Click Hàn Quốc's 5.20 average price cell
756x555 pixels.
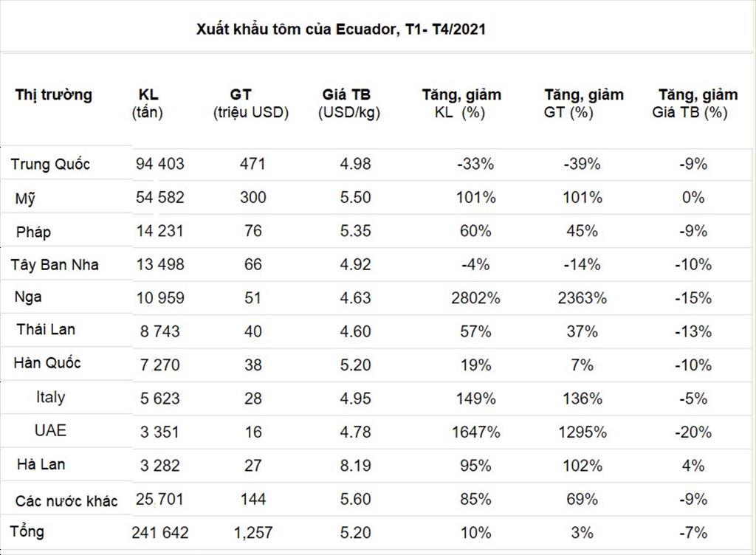355,365
